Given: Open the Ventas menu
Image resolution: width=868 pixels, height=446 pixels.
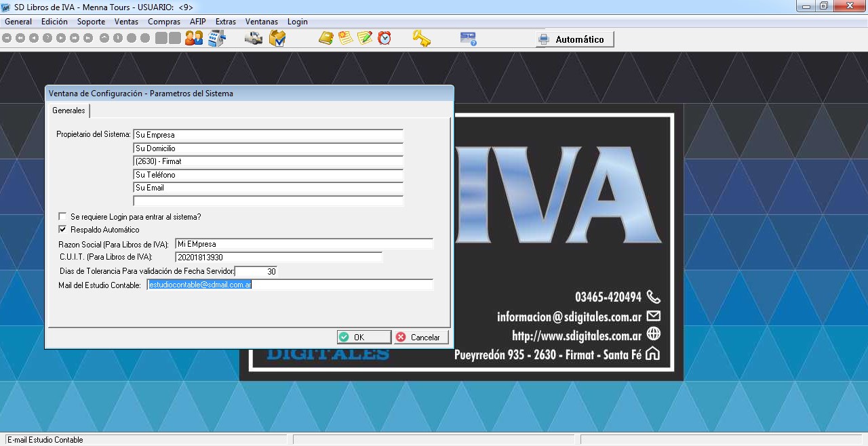Looking at the screenshot, I should pos(126,22).
